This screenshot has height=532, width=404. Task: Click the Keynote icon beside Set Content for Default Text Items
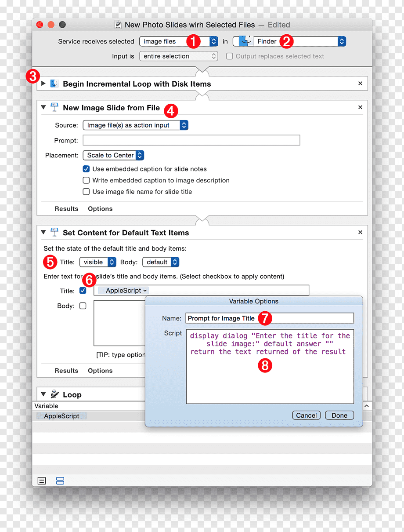(54, 233)
